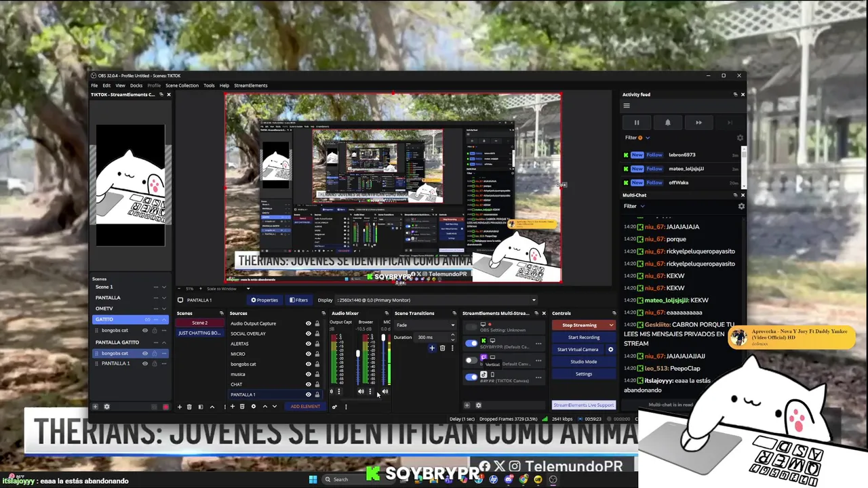
Task: Open Filters for PANTALLA 1
Action: (298, 300)
